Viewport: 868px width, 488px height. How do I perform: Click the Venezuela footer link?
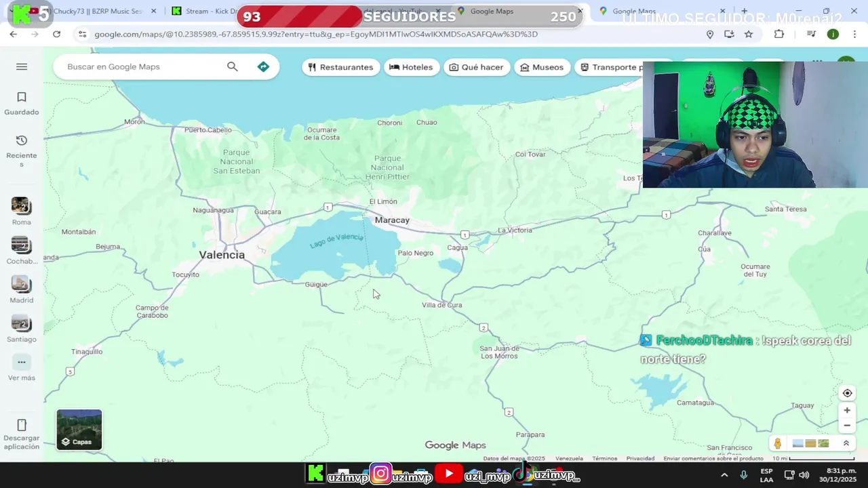[569, 459]
